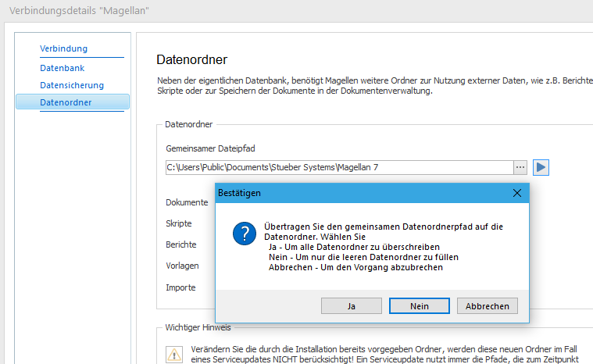Close the Bestätigen dialog with X
This screenshot has width=593, height=364.
click(517, 193)
